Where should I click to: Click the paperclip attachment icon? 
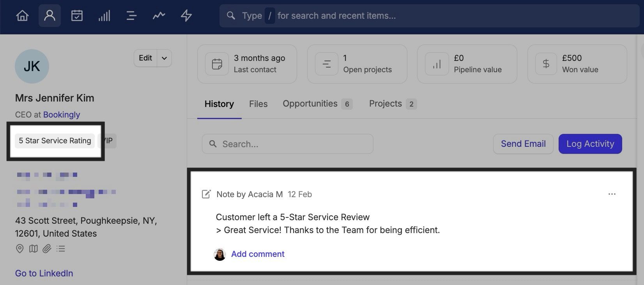click(x=47, y=249)
